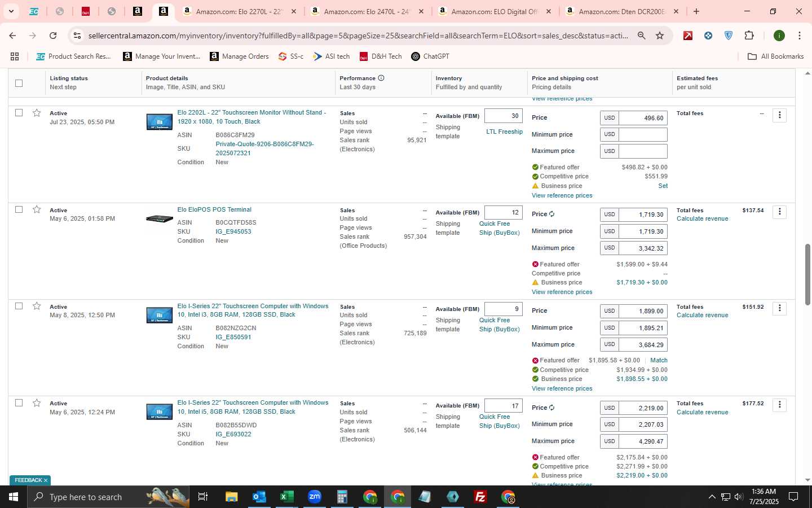Star the Intel i3 I-Series listing
812x508 pixels.
[37, 306]
